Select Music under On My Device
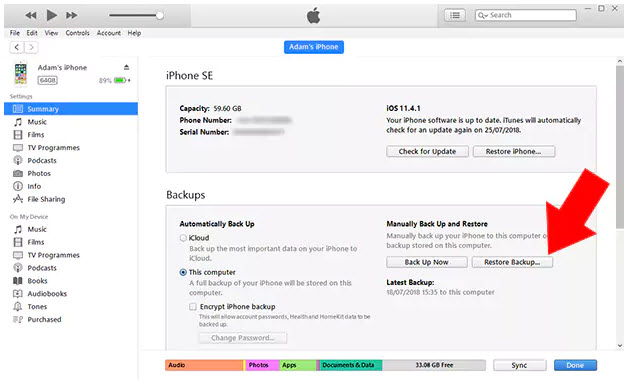Image resolution: width=631 pixels, height=387 pixels. coord(37,229)
